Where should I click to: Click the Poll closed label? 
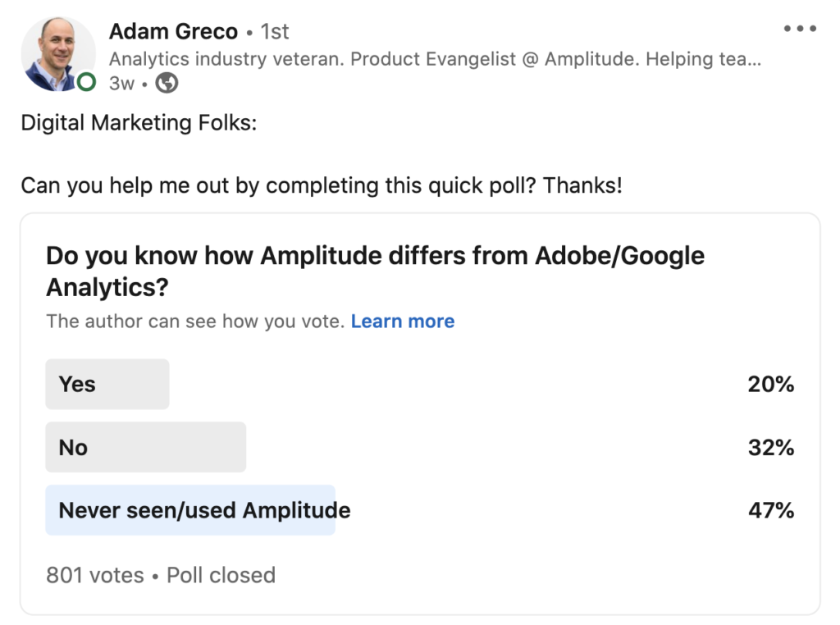[x=219, y=575]
